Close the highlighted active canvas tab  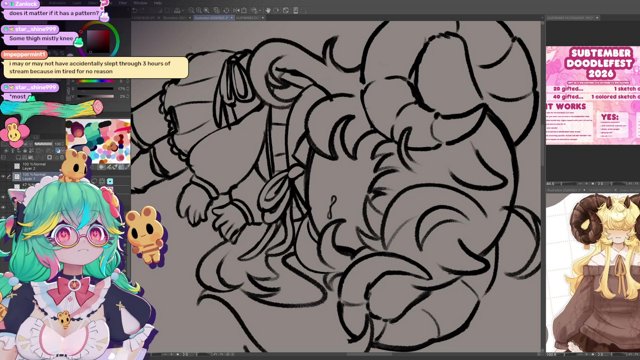231,18
